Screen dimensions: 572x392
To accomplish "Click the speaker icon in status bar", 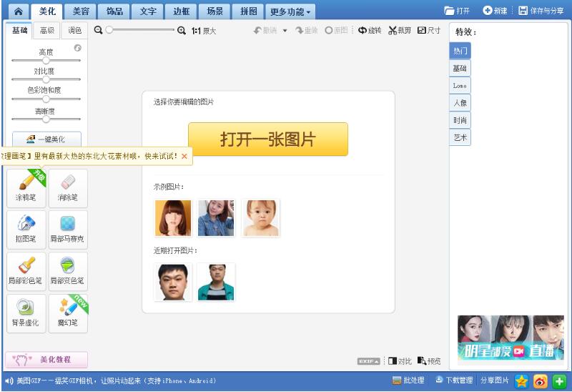I will coord(9,381).
